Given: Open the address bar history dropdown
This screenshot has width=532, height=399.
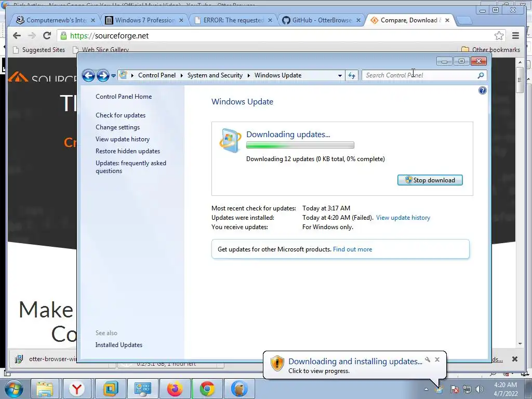Looking at the screenshot, I should (x=340, y=76).
